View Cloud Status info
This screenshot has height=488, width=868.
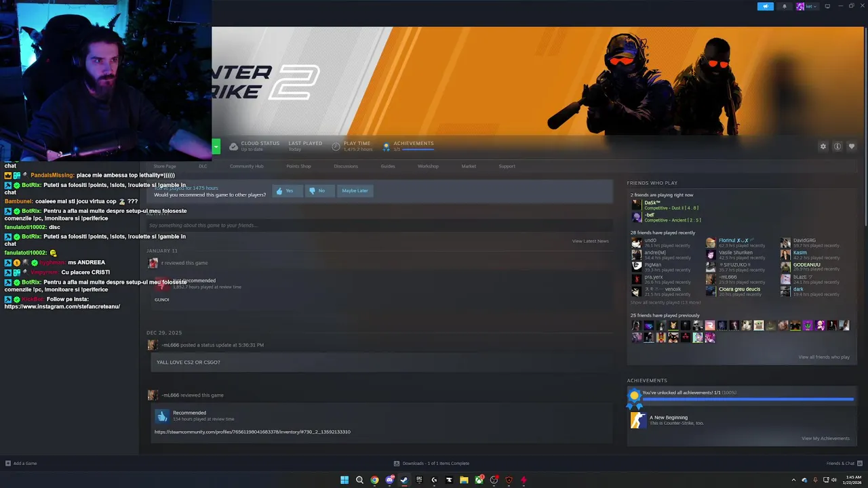254,146
